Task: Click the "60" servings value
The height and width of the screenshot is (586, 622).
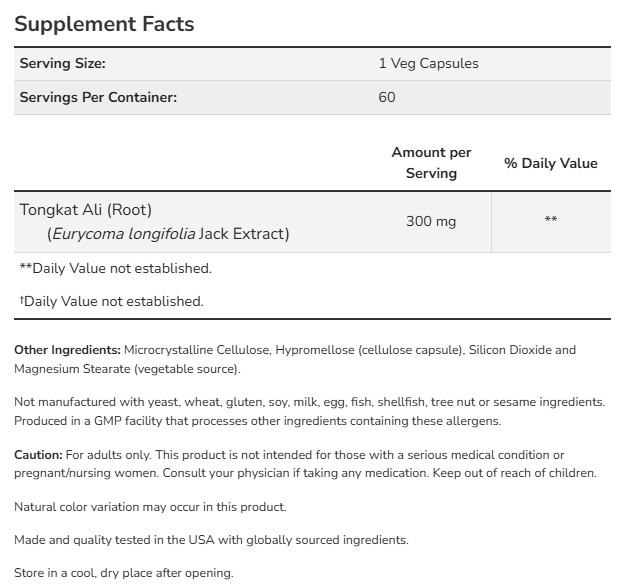Action: 387,97
